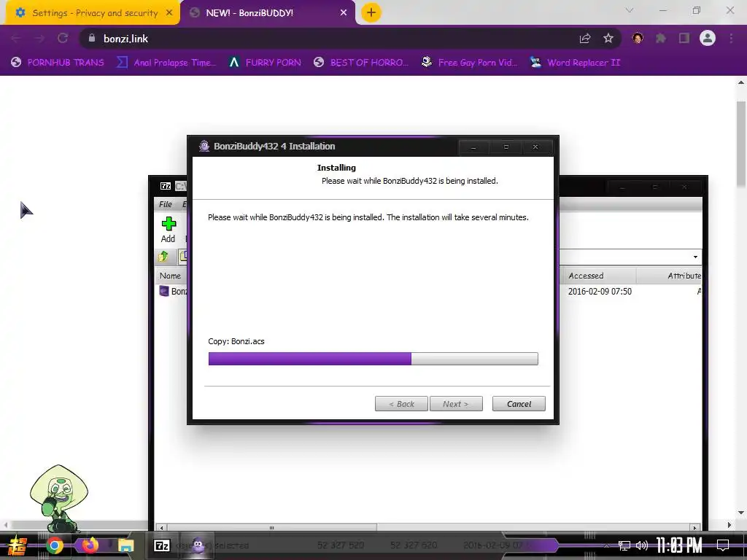Click the installation progress bar

tap(373, 359)
